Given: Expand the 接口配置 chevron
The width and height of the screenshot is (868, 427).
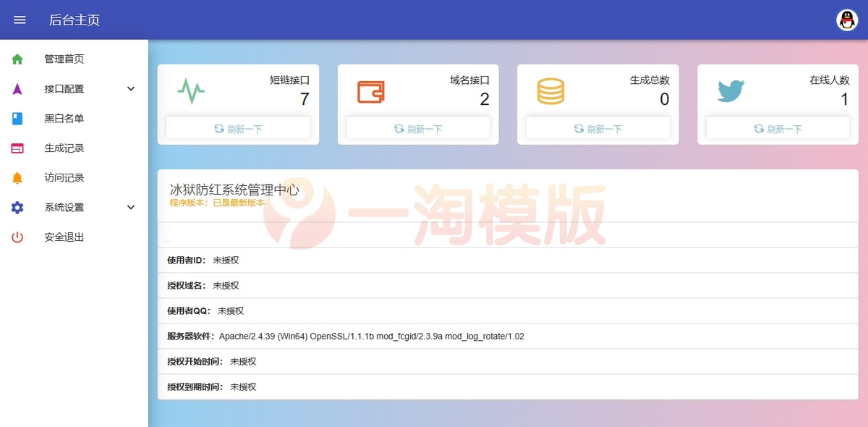Looking at the screenshot, I should coord(131,89).
